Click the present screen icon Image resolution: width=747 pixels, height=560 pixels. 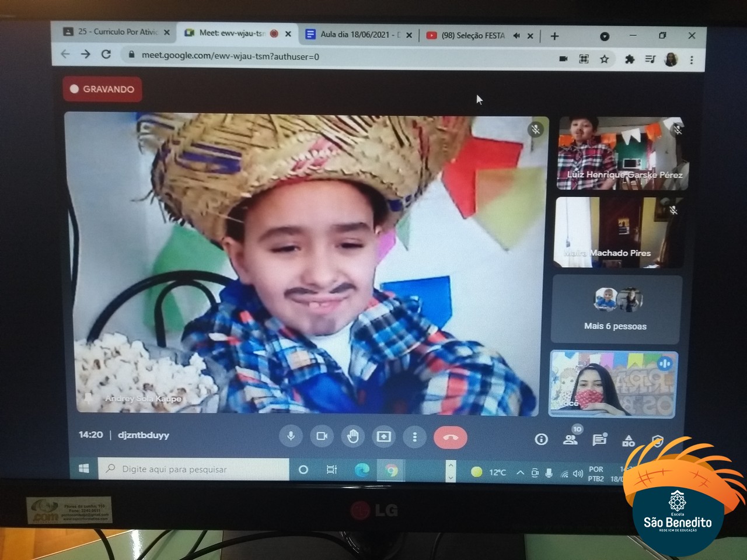coord(383,437)
